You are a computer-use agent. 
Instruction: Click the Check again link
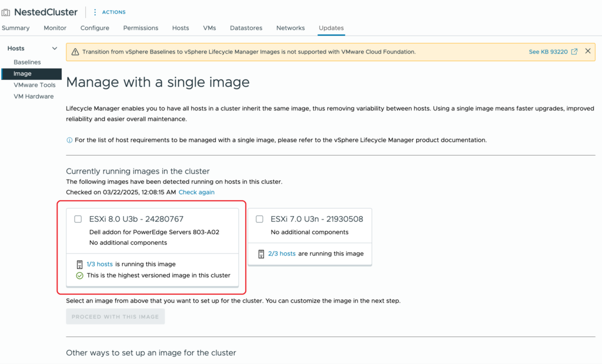pyautogui.click(x=196, y=192)
